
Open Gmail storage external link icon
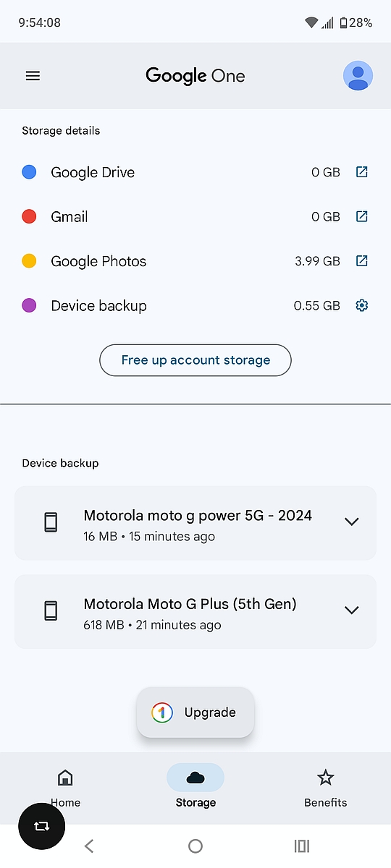coord(362,216)
